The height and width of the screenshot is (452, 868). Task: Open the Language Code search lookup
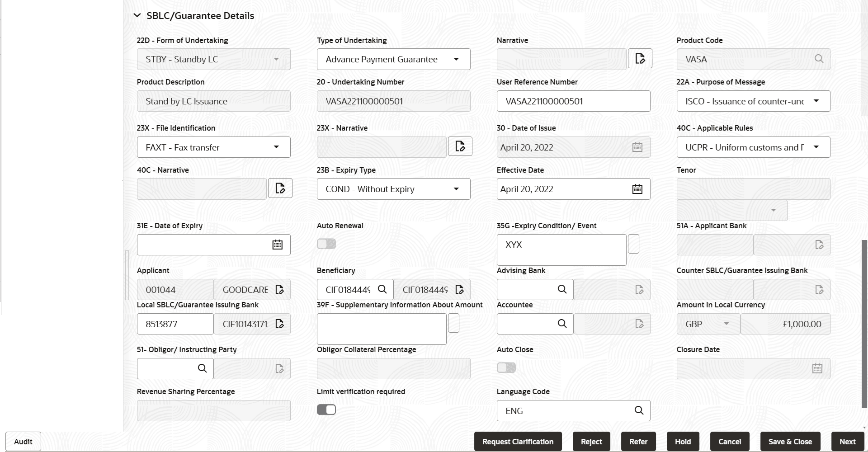pos(639,410)
